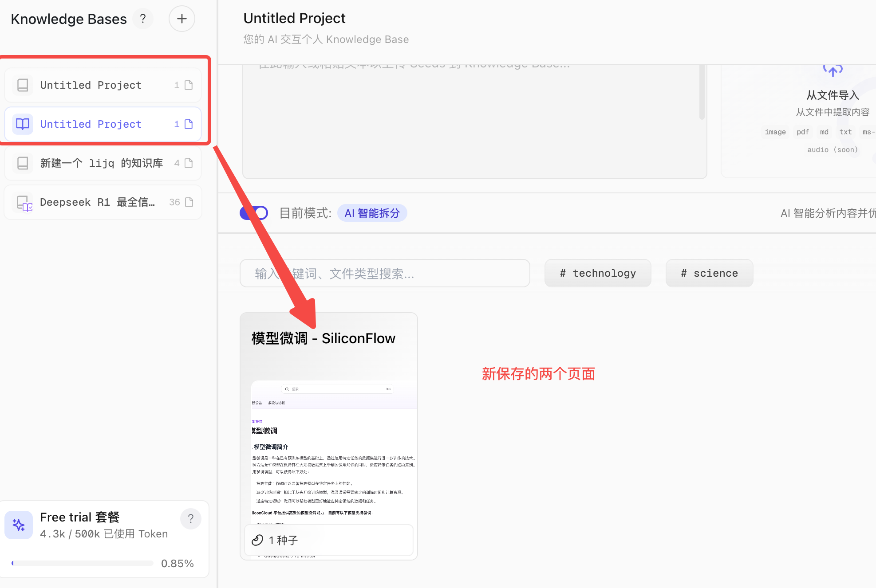Click the text area vertical scrollbar

tap(702, 92)
